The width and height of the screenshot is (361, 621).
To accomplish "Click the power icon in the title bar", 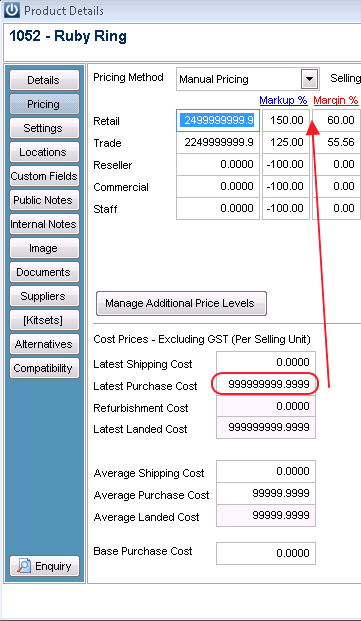I will tap(12, 11).
